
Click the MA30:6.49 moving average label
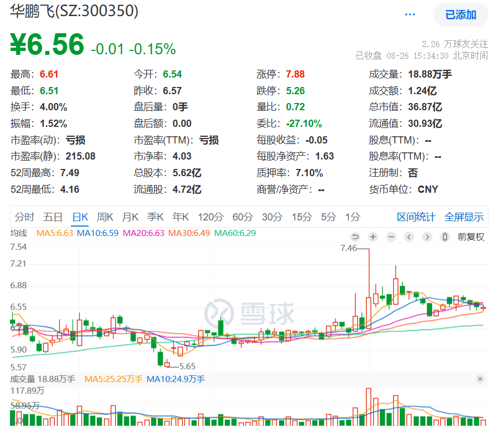point(189,233)
